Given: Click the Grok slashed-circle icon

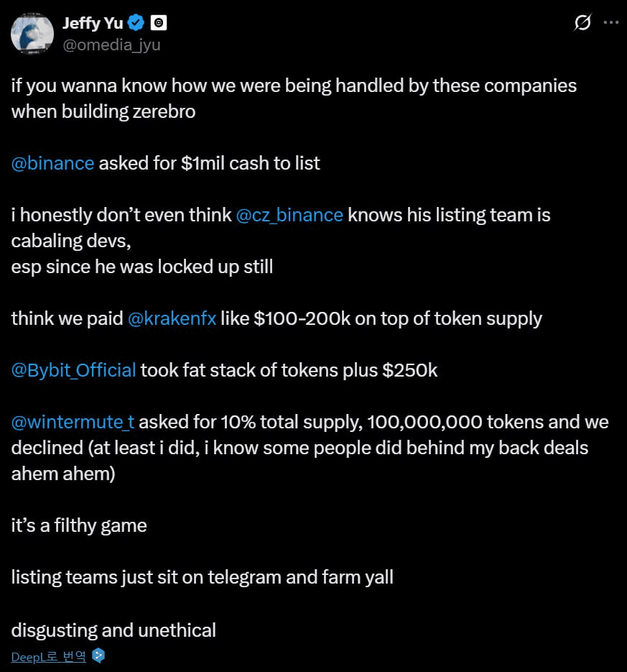Looking at the screenshot, I should click(582, 23).
